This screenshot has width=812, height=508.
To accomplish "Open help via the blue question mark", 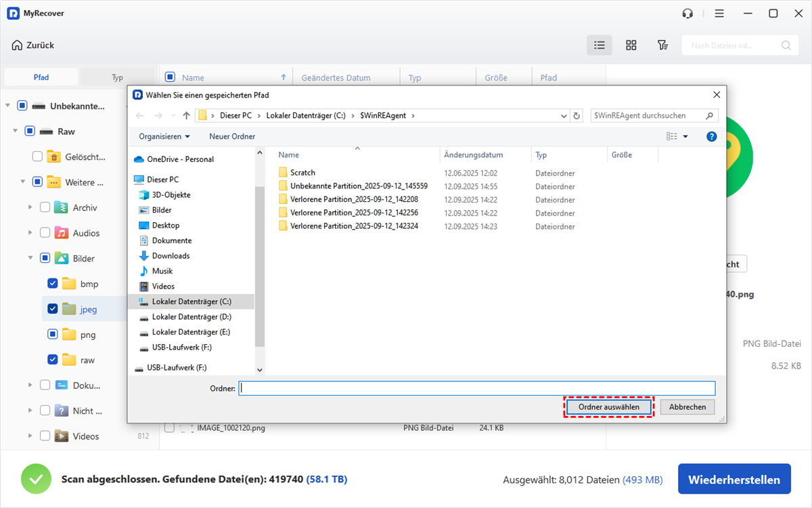I will (x=711, y=136).
